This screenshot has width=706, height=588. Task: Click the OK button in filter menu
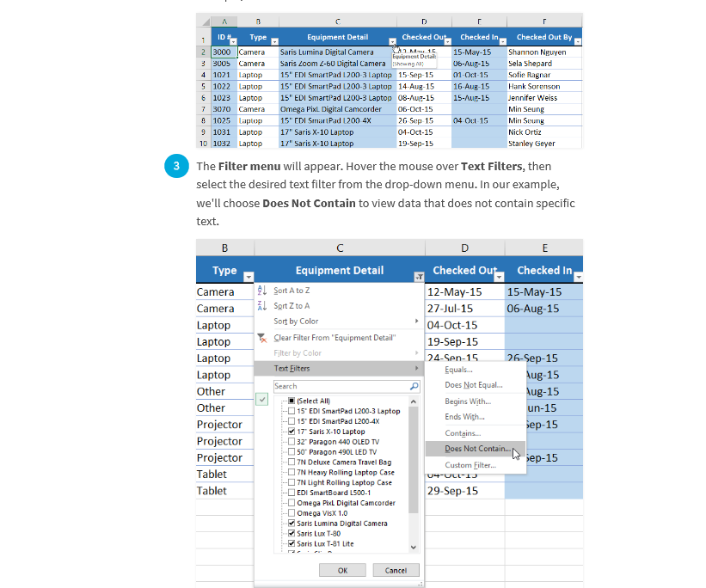point(342,571)
